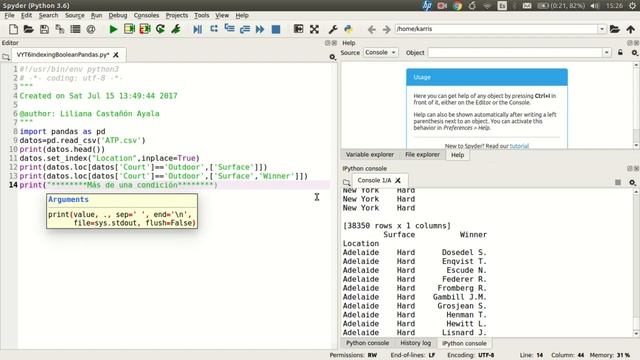The image size is (640, 360).
Task: Click the working directory path field
Action: pyautogui.click(x=496, y=29)
